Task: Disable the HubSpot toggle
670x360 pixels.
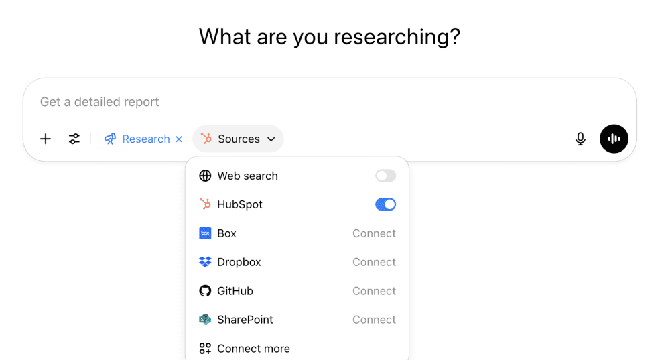Action: [385, 205]
